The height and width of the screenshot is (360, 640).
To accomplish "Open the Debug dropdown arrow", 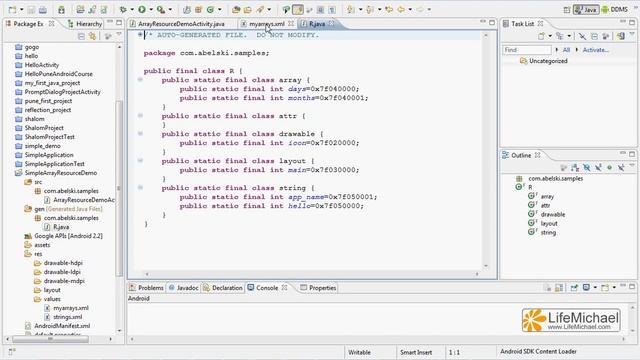I will (x=132, y=9).
